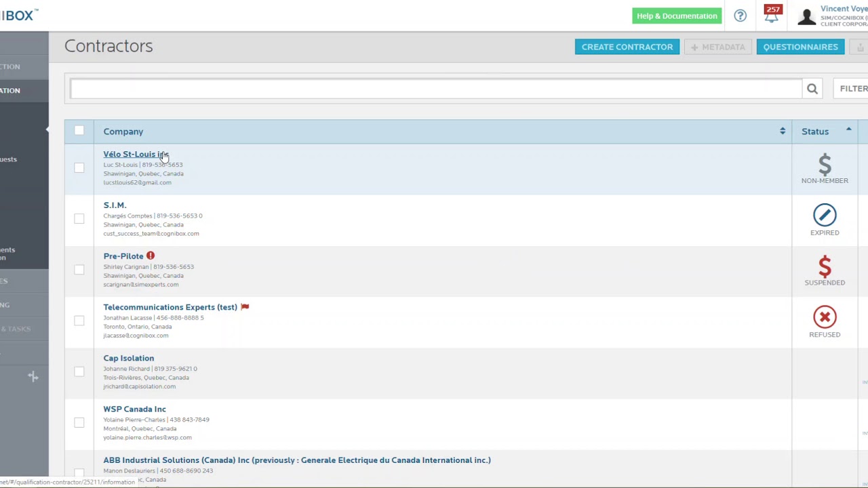
Task: Toggle the select-all checkbox in header
Action: click(79, 131)
